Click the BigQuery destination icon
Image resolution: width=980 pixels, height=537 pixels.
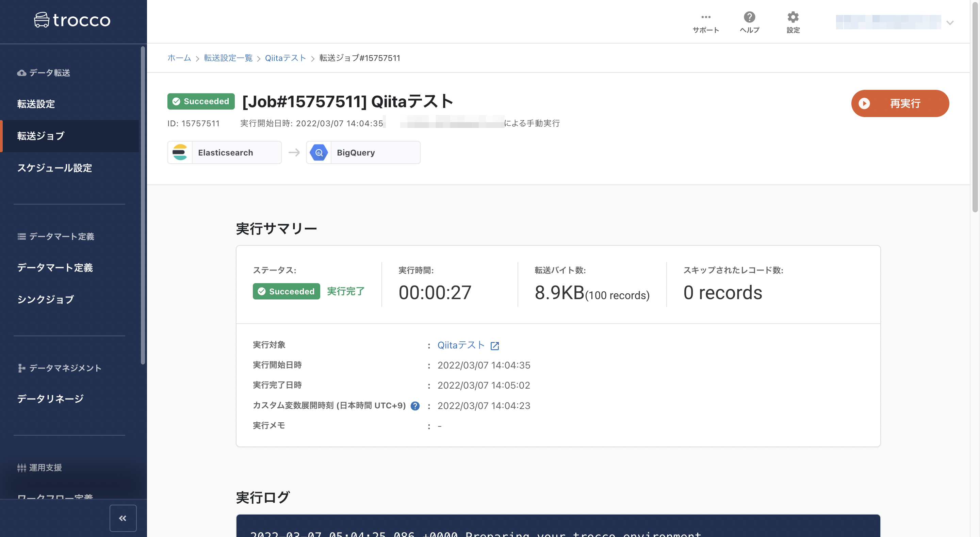click(319, 152)
